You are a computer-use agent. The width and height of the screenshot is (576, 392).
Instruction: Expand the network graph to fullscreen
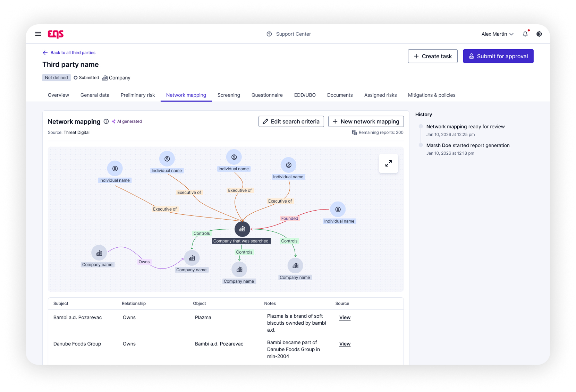pyautogui.click(x=389, y=163)
